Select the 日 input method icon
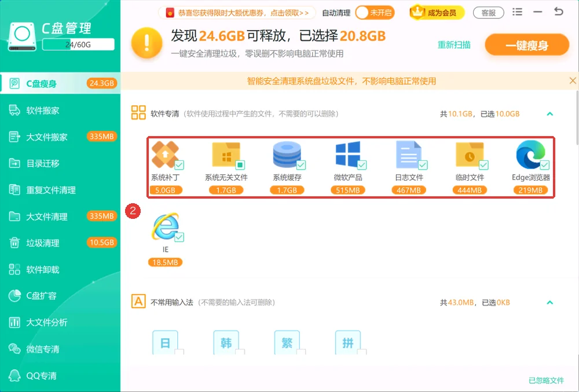The width and height of the screenshot is (579, 392). point(165,343)
